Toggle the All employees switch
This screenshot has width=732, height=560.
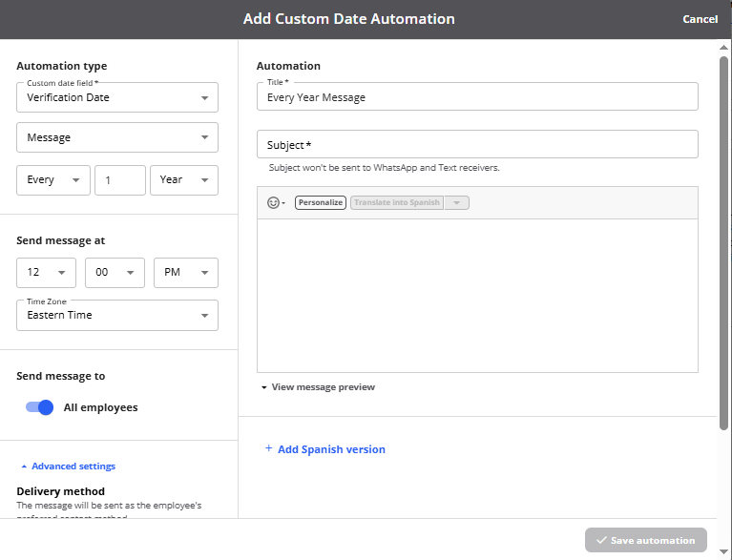click(39, 407)
